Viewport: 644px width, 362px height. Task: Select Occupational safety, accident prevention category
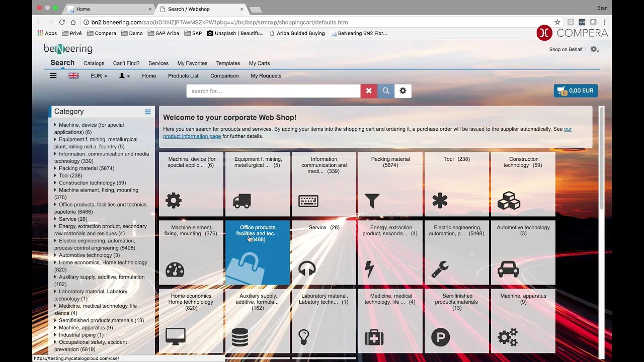[91, 346]
